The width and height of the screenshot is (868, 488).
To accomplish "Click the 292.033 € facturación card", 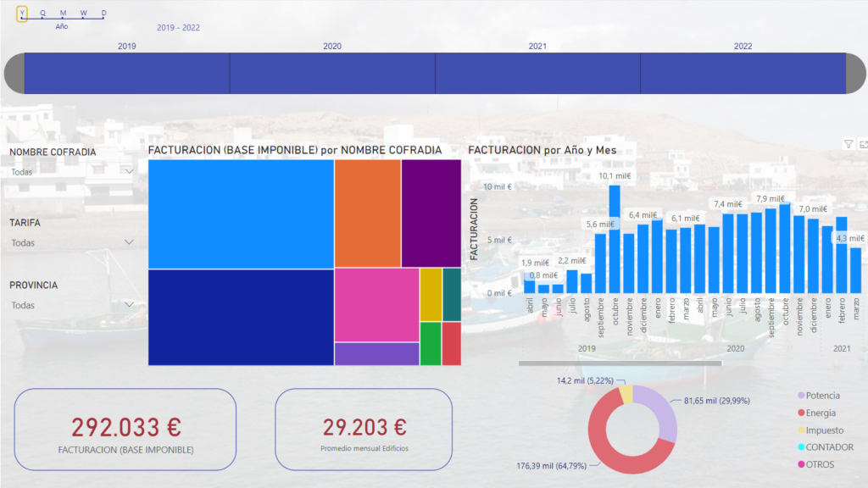I will [x=125, y=429].
